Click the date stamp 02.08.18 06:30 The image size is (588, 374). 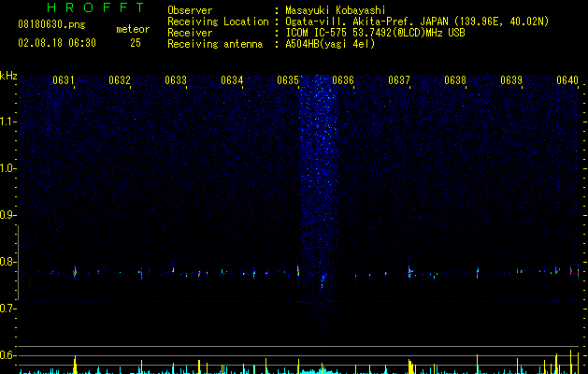coord(57,43)
